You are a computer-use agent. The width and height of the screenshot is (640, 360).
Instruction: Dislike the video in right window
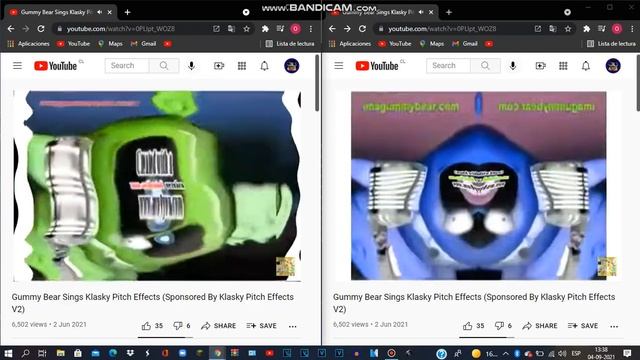(499, 326)
